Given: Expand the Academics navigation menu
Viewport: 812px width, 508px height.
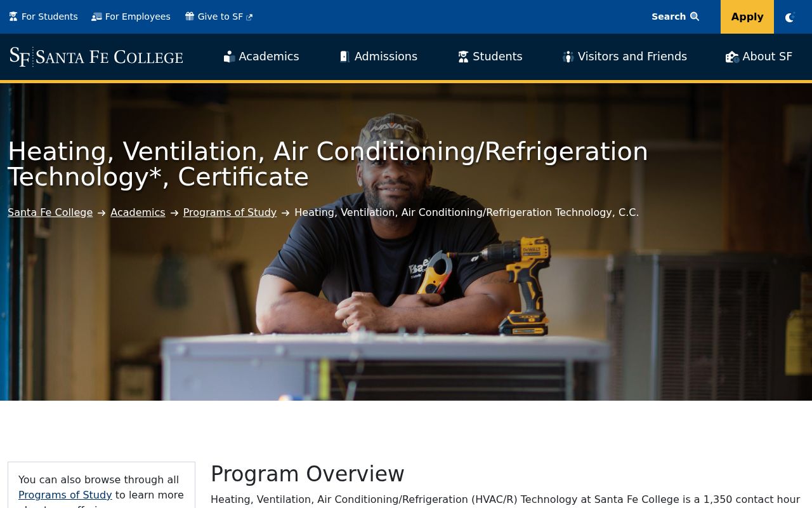Looking at the screenshot, I should tap(268, 57).
